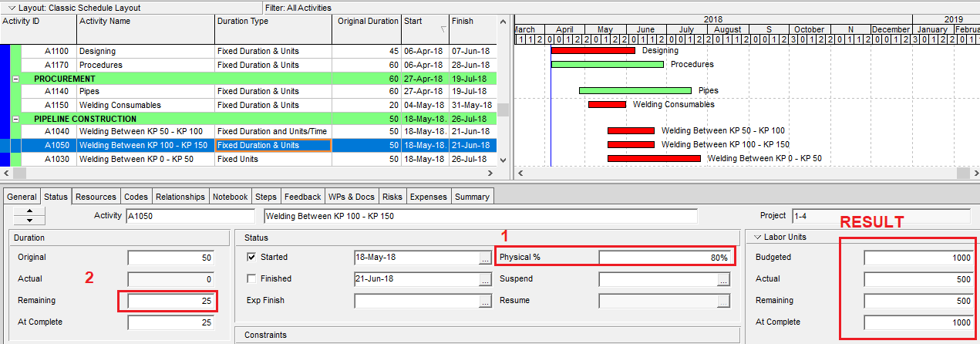Click the Duration Type column header
980x344 pixels.
pos(274,29)
